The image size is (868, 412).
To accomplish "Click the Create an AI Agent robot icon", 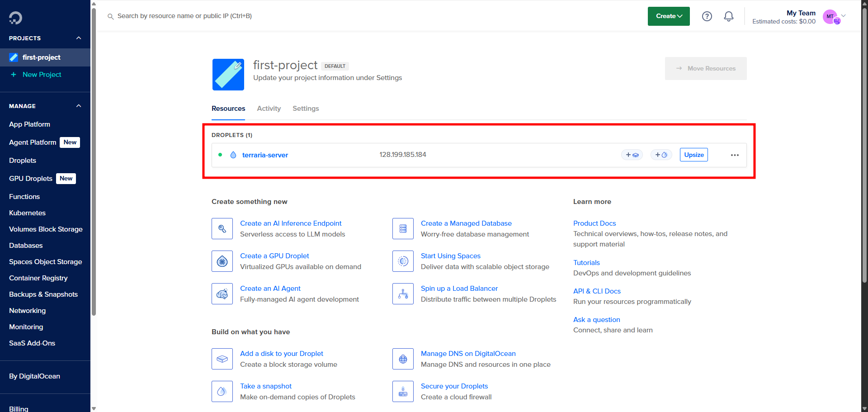I will pos(222,294).
